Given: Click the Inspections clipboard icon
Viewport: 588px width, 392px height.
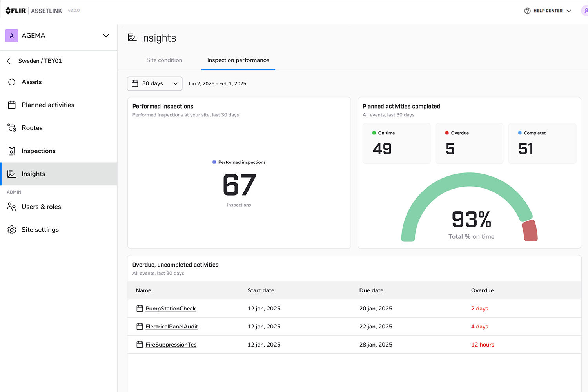Looking at the screenshot, I should (12, 151).
